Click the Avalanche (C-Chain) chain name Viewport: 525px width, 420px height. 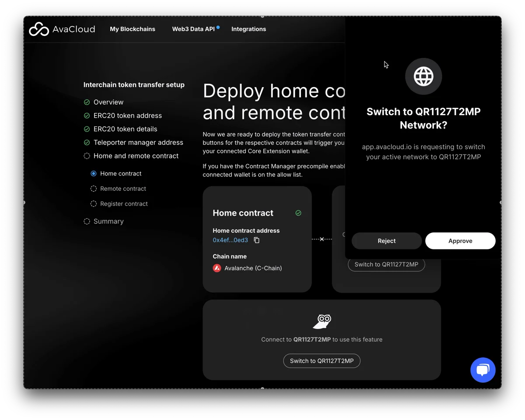(x=253, y=268)
